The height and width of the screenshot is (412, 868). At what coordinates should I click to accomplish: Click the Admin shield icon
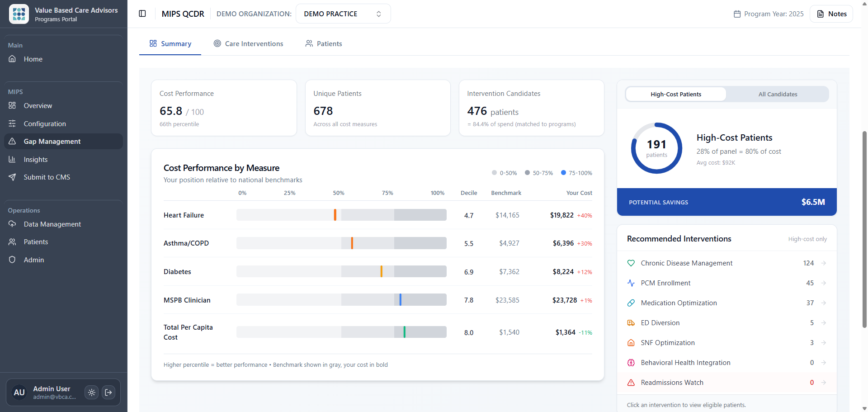pos(12,260)
